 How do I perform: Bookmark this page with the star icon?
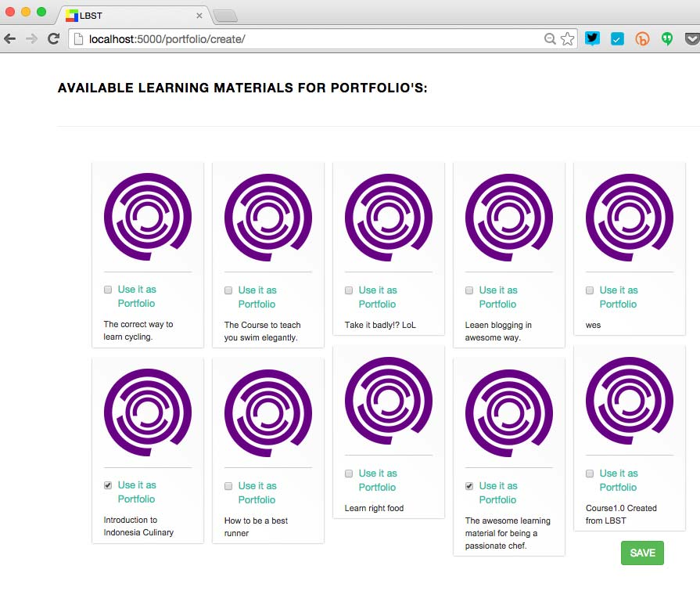(x=567, y=39)
